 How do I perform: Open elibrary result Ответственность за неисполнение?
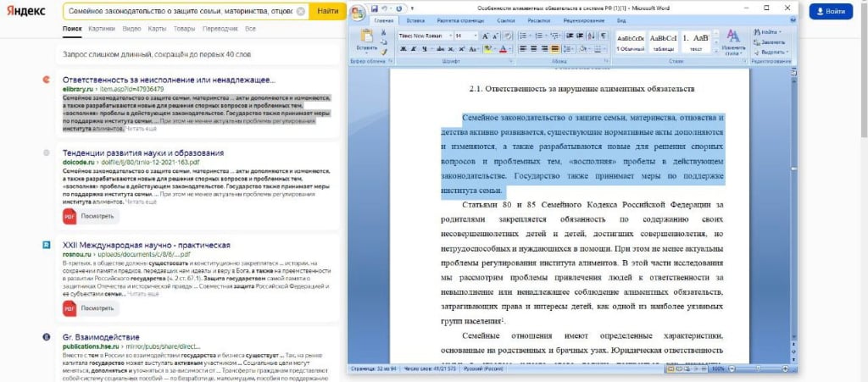coord(169,80)
